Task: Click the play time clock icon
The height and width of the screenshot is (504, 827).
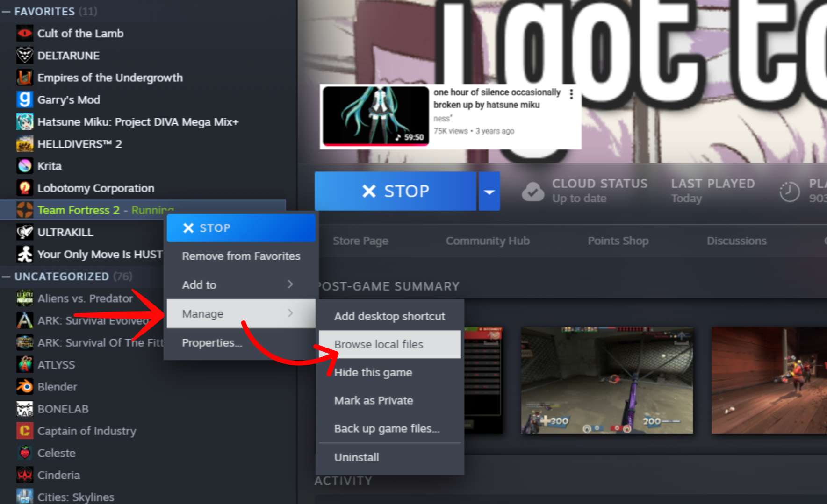Action: click(x=790, y=192)
